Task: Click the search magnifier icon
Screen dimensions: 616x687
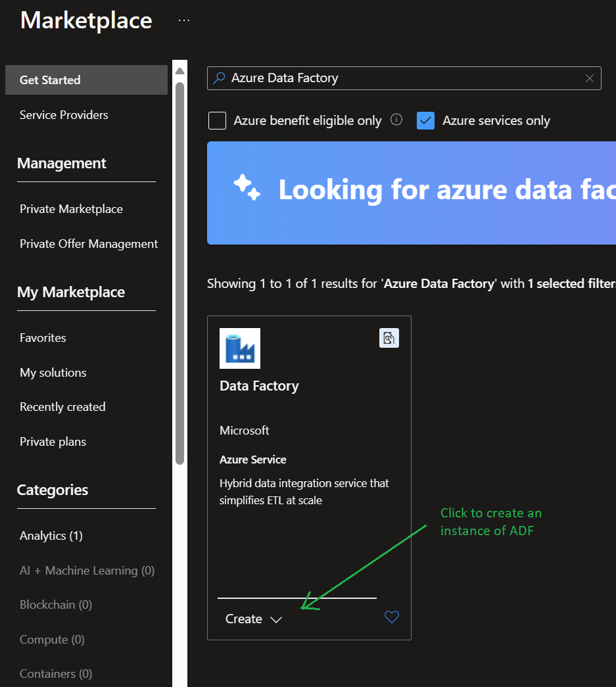Action: [x=220, y=78]
